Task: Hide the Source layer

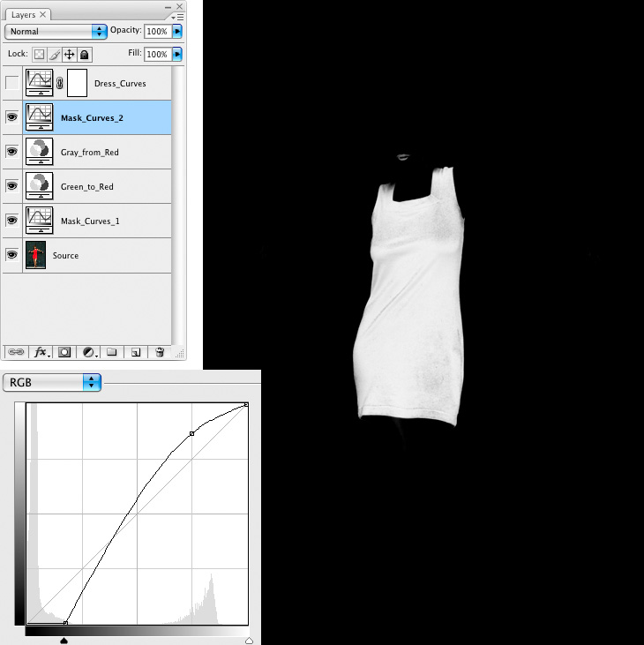Action: [x=11, y=255]
